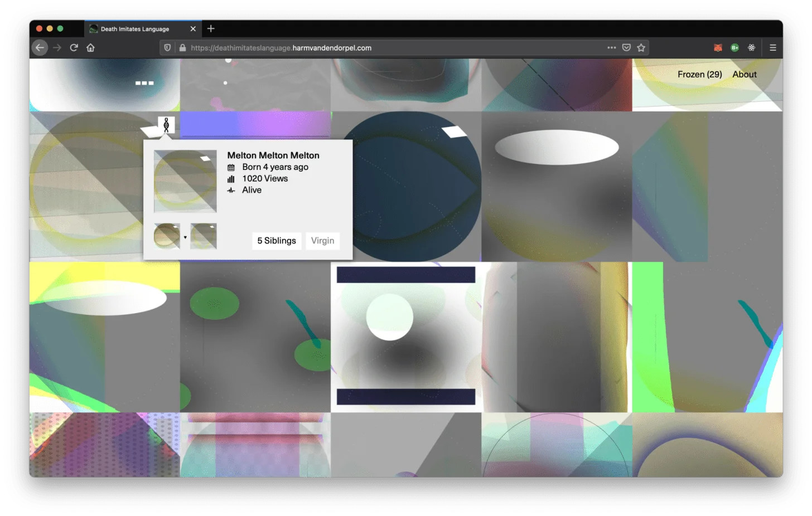Click the pulse icon beside Alive
Screen dimensions: 812x516
click(231, 191)
